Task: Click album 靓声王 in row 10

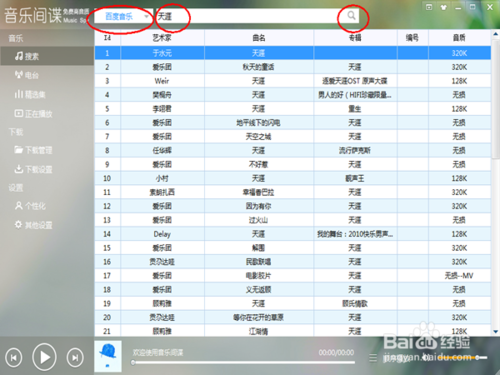Action: point(355,178)
